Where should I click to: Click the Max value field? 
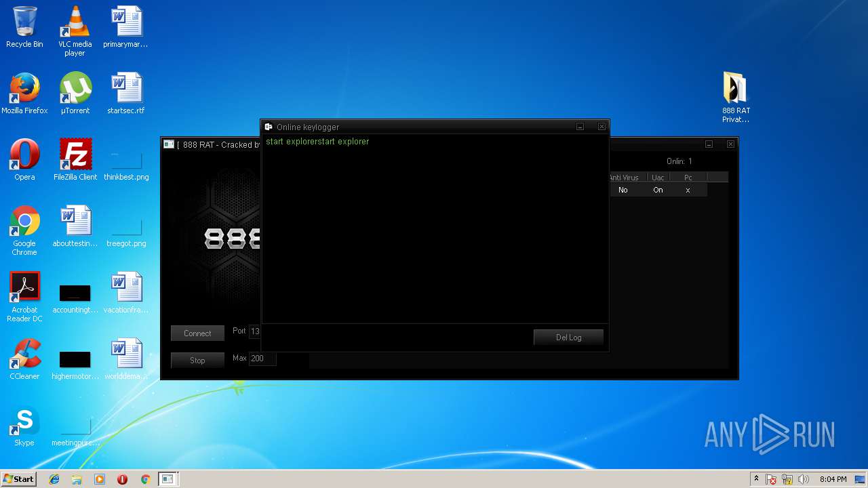[262, 359]
